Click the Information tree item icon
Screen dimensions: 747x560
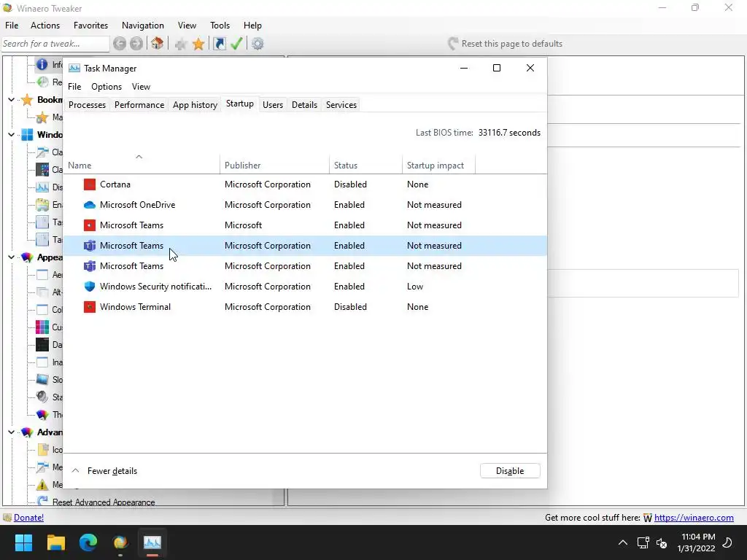(42, 64)
